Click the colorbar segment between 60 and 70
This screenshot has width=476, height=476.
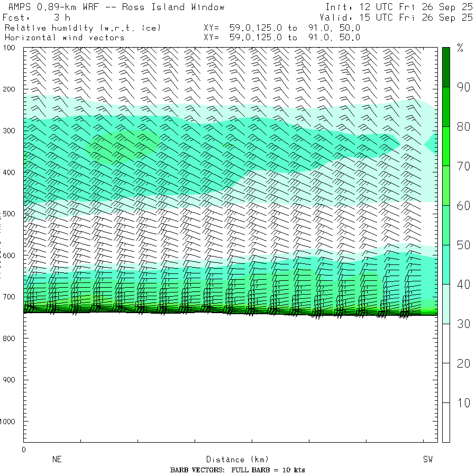pyautogui.click(x=446, y=186)
